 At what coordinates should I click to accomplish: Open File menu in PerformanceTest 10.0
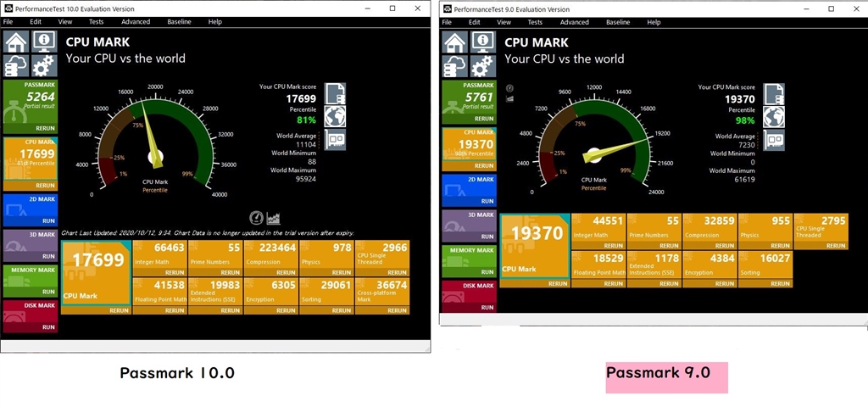[8, 21]
